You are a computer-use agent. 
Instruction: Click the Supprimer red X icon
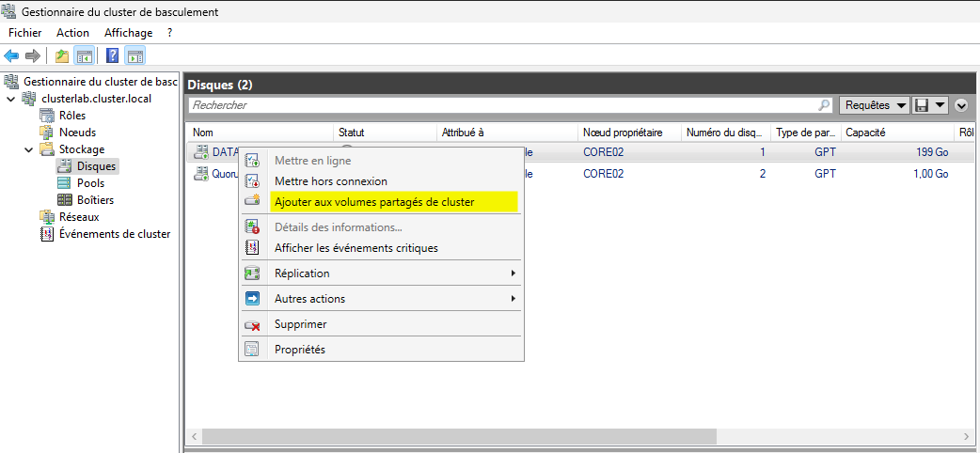tap(252, 324)
